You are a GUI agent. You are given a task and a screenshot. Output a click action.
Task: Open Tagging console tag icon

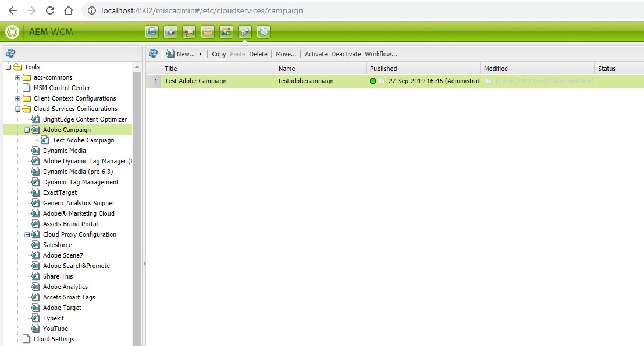point(264,31)
